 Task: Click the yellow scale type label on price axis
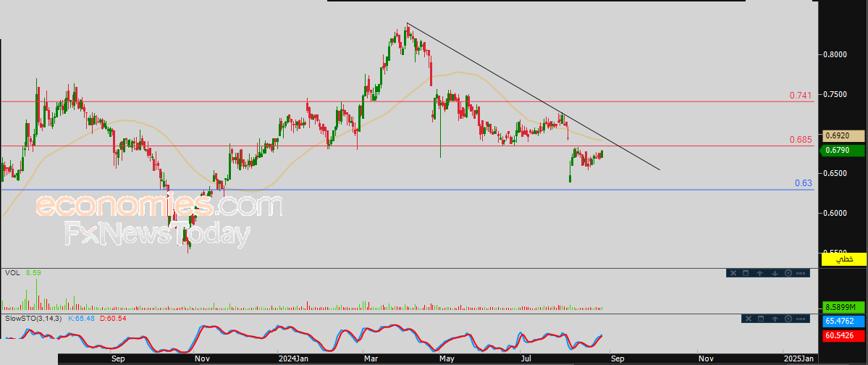pyautogui.click(x=844, y=259)
